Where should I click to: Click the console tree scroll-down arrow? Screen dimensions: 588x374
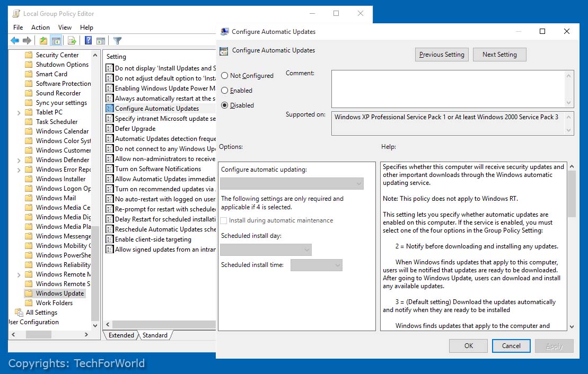click(95, 326)
